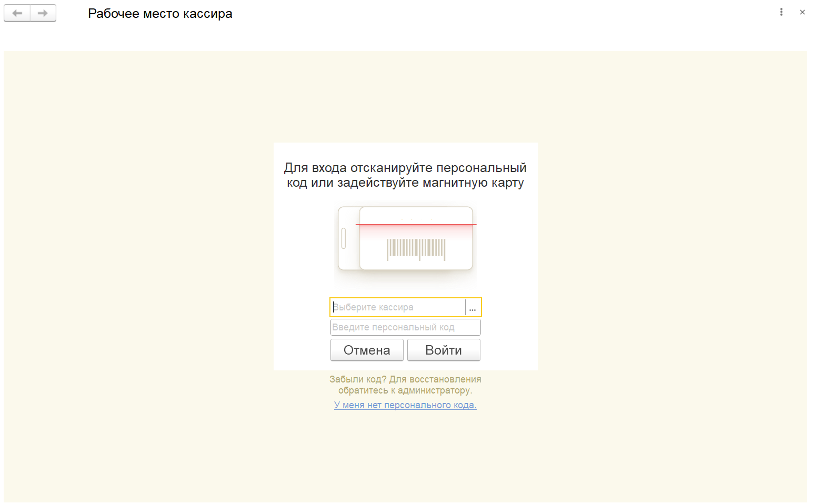813x504 pixels.
Task: Click the barcode card scan illustration
Action: click(406, 245)
